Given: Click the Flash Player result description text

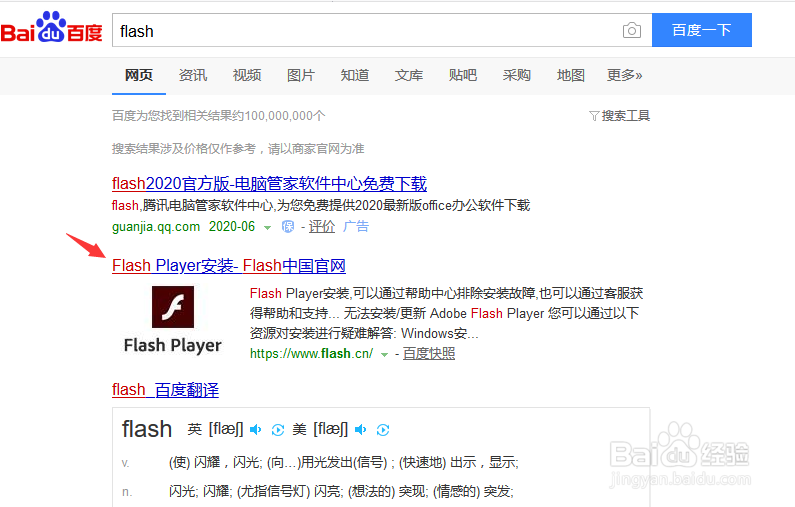Looking at the screenshot, I should (446, 313).
